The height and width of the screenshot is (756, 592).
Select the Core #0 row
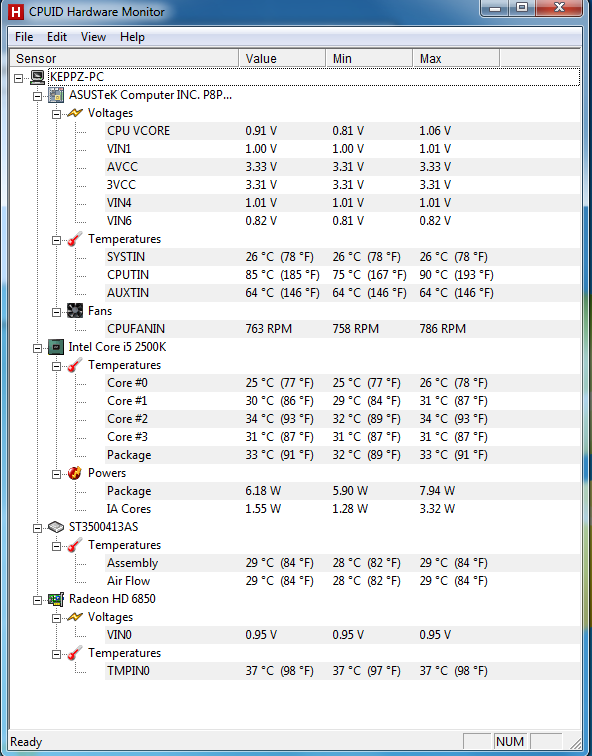[x=342, y=383]
